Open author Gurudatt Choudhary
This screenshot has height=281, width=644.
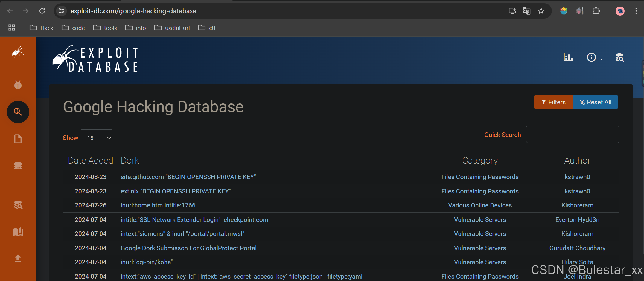pyautogui.click(x=577, y=248)
